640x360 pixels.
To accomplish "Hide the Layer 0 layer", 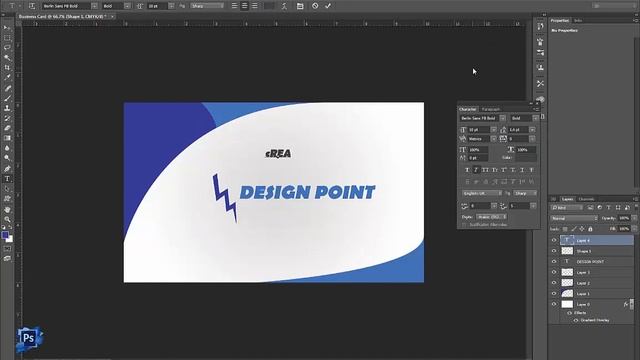I will 554,304.
